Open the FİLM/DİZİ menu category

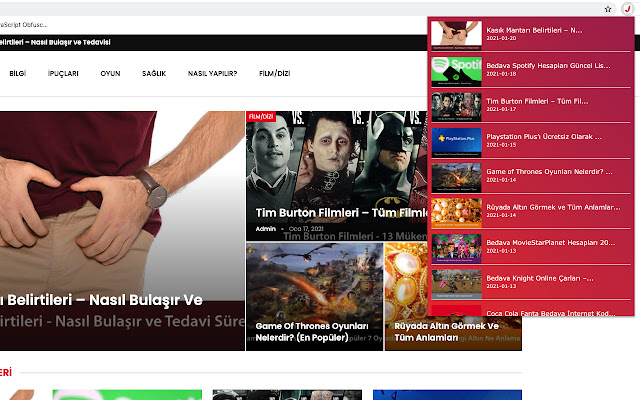(x=274, y=73)
